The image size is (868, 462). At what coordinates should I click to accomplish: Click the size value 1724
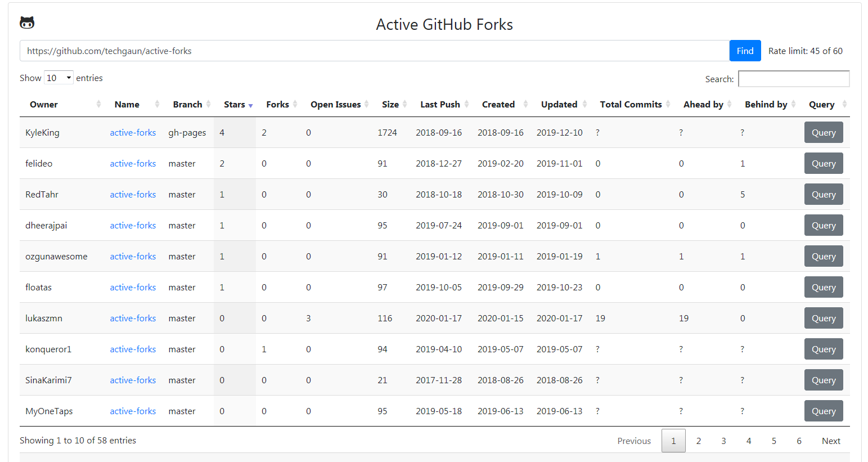(x=387, y=132)
